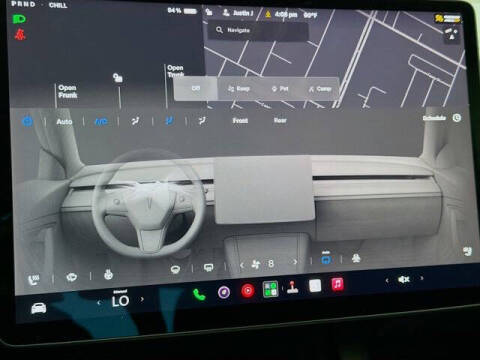Open the red YouTube Music icon
Viewport: 480px width, 360px height.
[248, 291]
